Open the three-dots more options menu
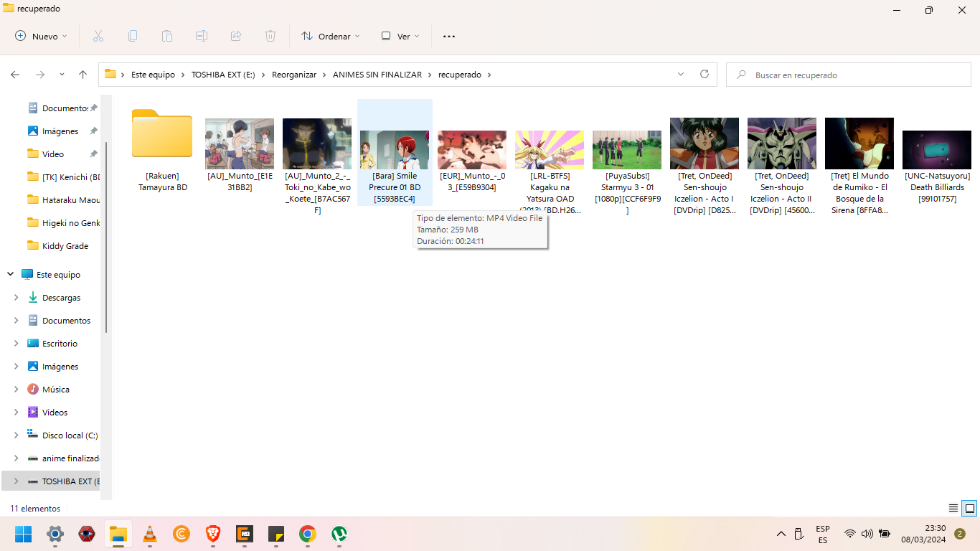The height and width of the screenshot is (551, 980). coord(449,36)
